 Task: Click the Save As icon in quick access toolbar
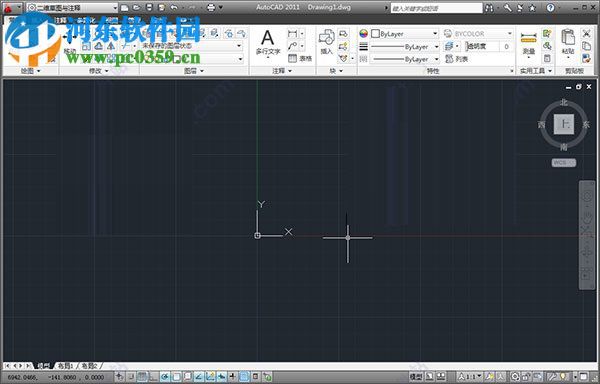161,7
